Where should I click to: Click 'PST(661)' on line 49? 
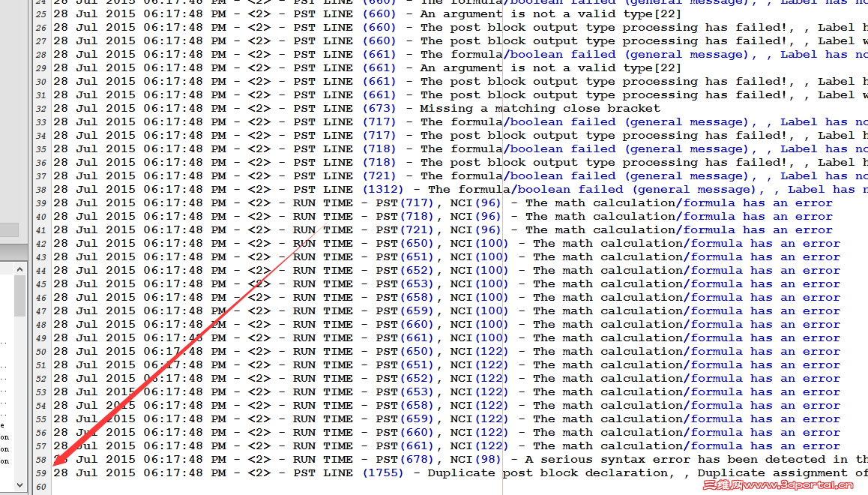(406, 337)
